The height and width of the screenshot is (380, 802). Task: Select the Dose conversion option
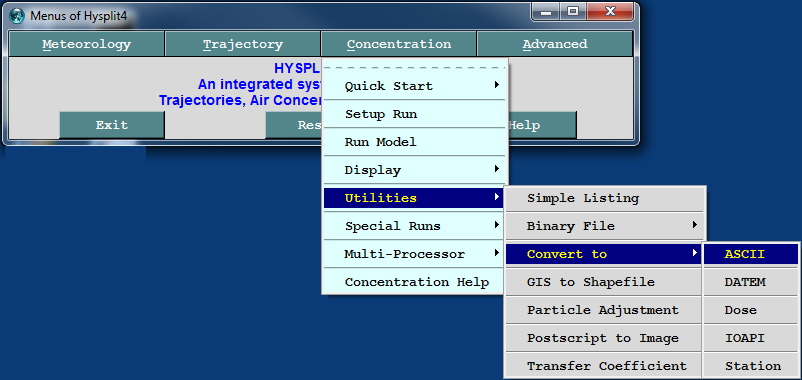[751, 310]
